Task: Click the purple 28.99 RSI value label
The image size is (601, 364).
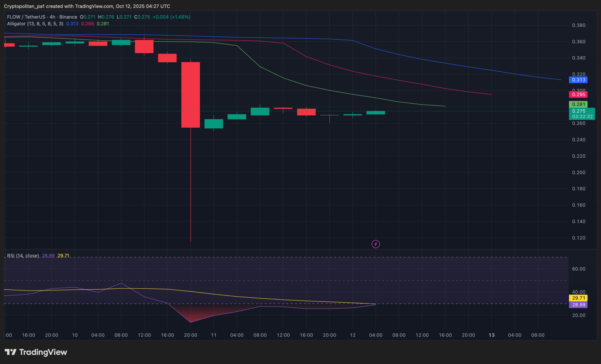Action: point(578,305)
